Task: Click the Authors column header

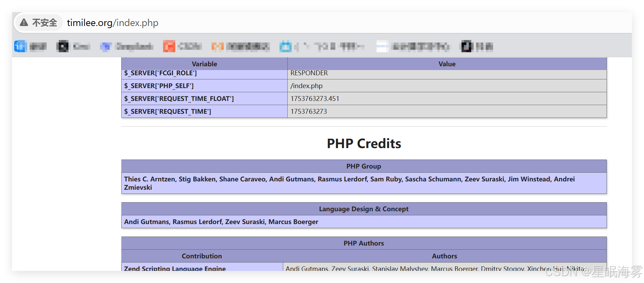Action: [x=445, y=256]
